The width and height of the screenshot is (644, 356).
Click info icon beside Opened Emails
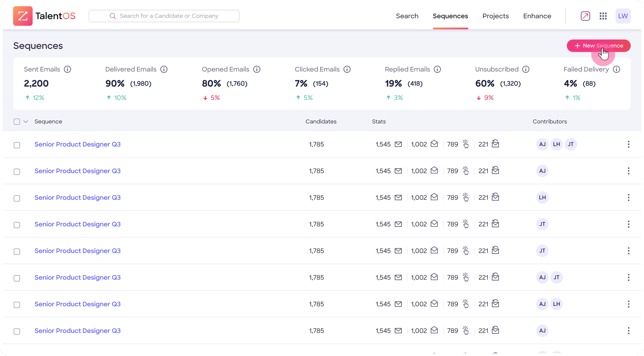[257, 69]
